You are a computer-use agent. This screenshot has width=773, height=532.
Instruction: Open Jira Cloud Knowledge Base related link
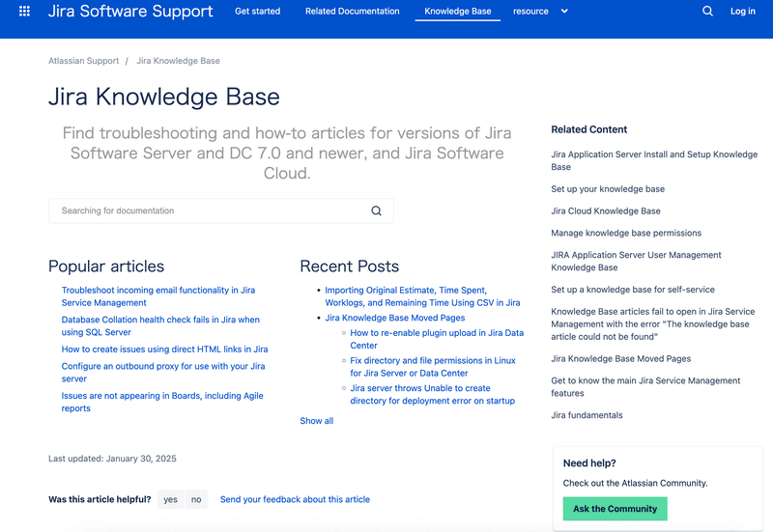click(x=606, y=210)
